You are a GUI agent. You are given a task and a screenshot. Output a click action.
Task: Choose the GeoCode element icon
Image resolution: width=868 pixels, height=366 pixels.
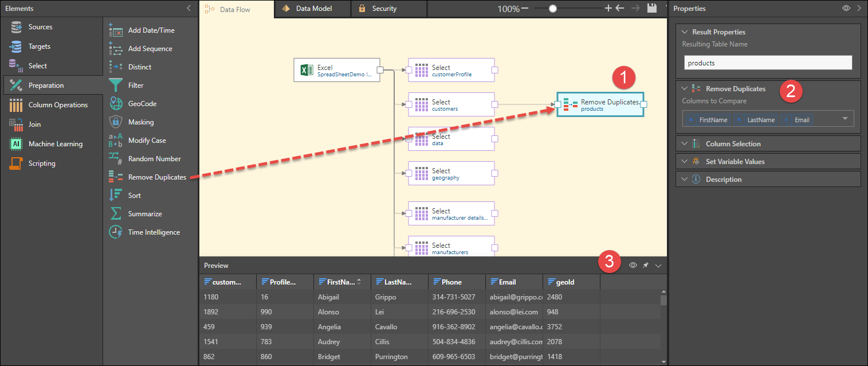(x=116, y=104)
